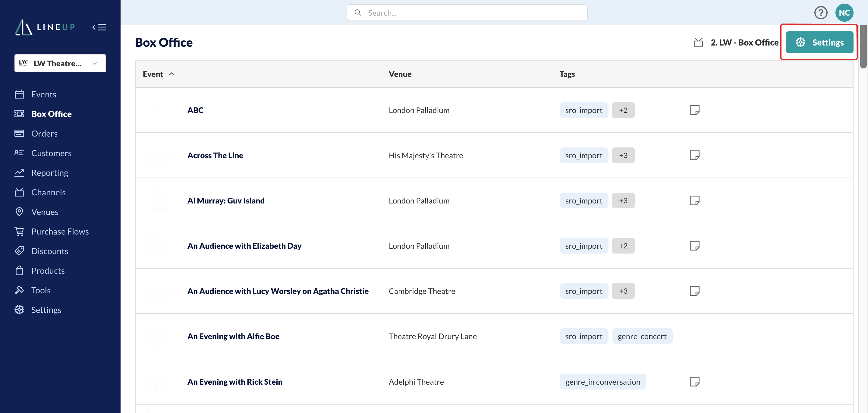Open An Audience with Elizabeth Day
Image resolution: width=868 pixels, height=413 pixels.
click(x=244, y=245)
